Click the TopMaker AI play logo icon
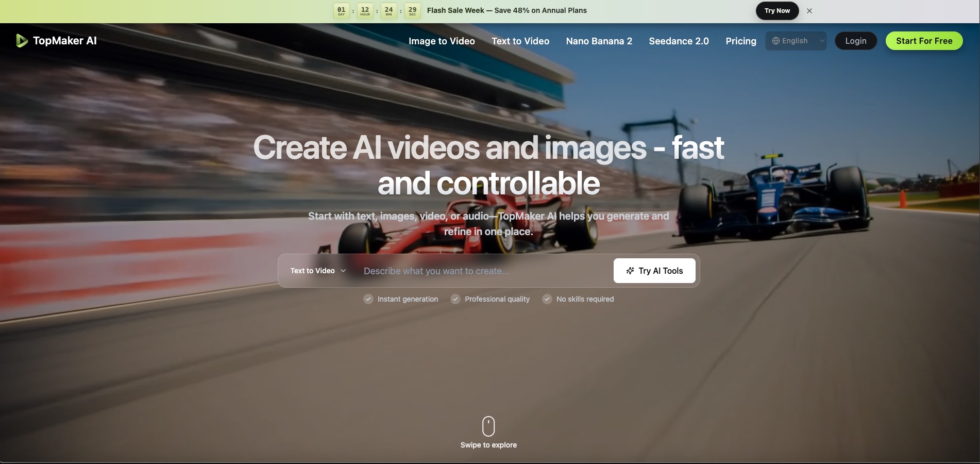This screenshot has width=980, height=464. click(x=21, y=40)
